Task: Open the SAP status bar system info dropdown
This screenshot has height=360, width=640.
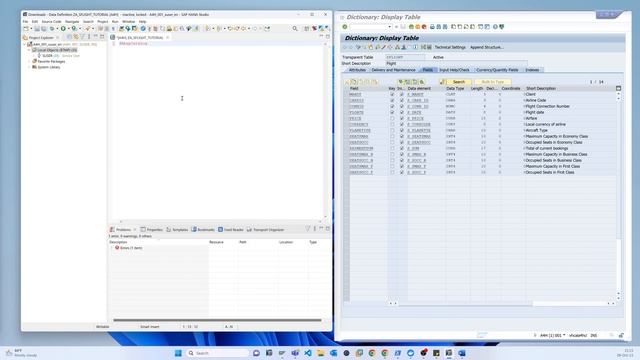Action: (564, 335)
